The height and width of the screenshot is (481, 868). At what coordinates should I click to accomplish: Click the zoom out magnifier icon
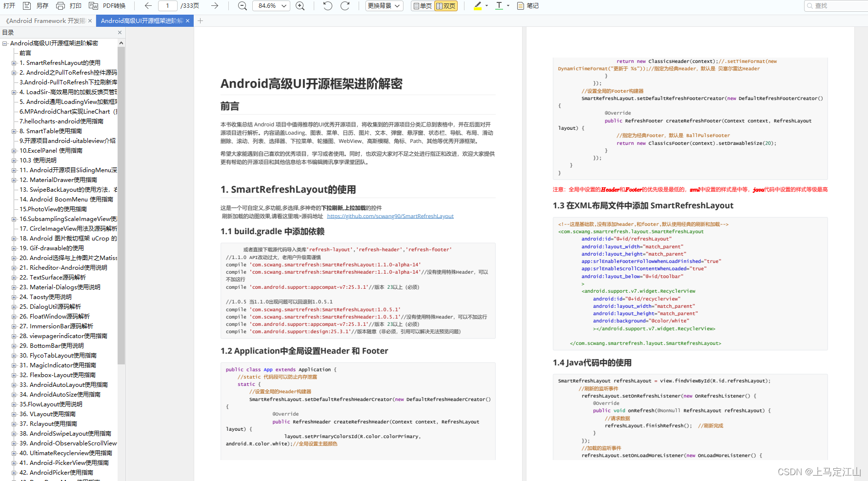click(242, 6)
